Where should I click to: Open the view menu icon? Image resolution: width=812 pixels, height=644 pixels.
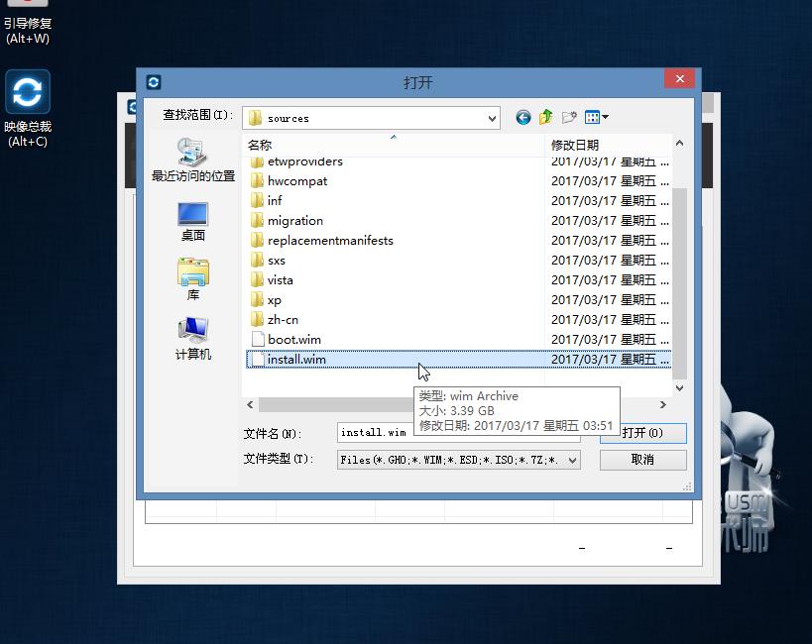point(596,118)
